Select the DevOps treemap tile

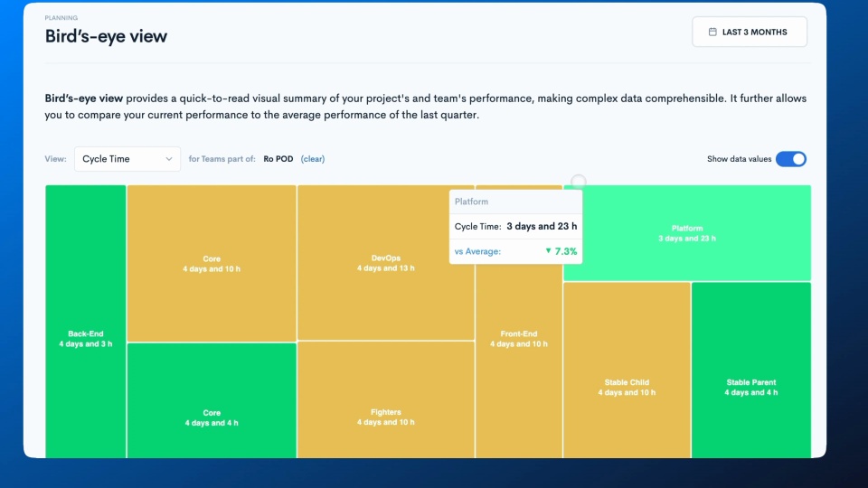tap(386, 263)
